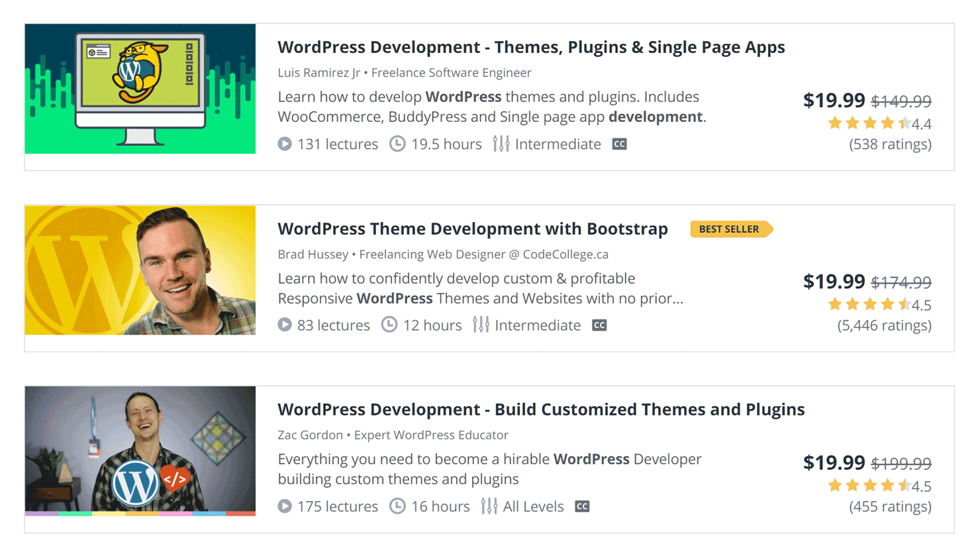Click the level icon beside All Levels
Screen dimensions: 980x556
(x=489, y=506)
